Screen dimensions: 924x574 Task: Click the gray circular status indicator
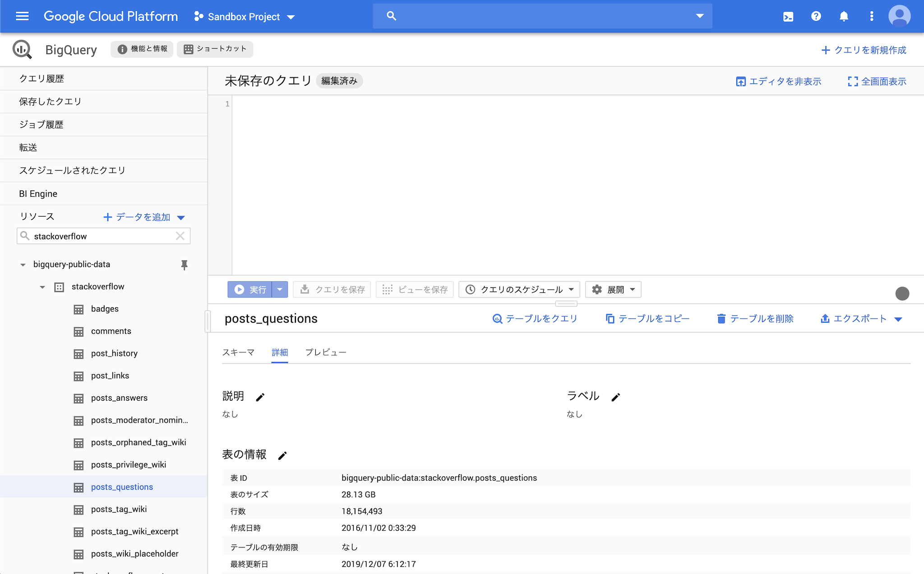tap(902, 293)
